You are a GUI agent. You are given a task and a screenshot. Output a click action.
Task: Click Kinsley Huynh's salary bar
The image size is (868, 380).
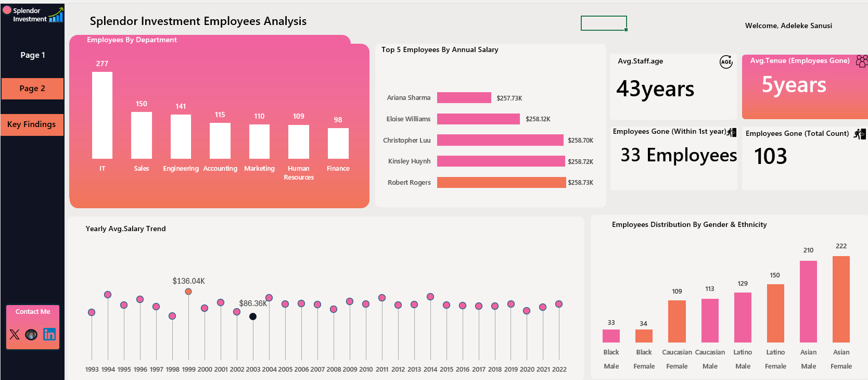[x=501, y=161]
